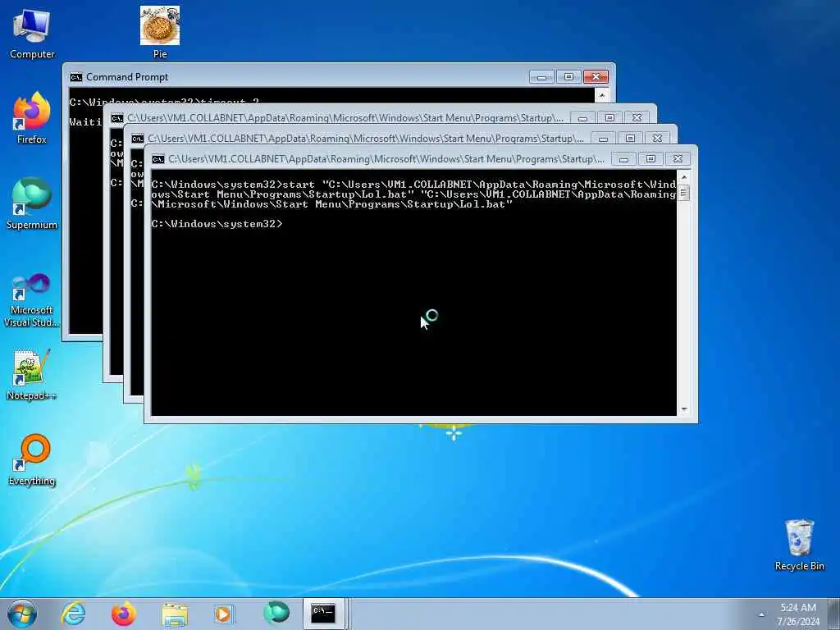Launch Firefox from the desktop shortcut
Image resolution: width=840 pixels, height=630 pixels.
(x=32, y=118)
